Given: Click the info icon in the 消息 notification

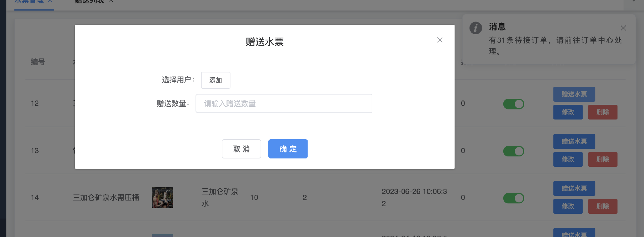Looking at the screenshot, I should click(x=476, y=28).
